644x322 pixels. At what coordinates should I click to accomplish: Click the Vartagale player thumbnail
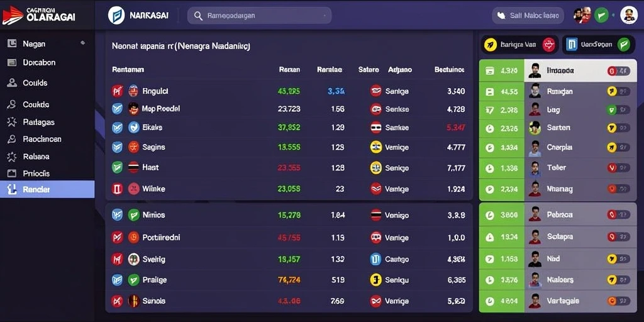pos(535,301)
